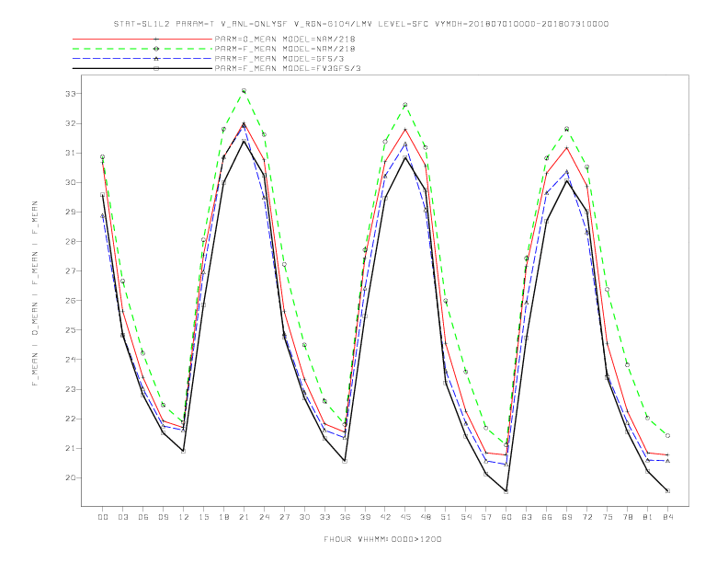Click x-axis forecast hour label 75

608,517
